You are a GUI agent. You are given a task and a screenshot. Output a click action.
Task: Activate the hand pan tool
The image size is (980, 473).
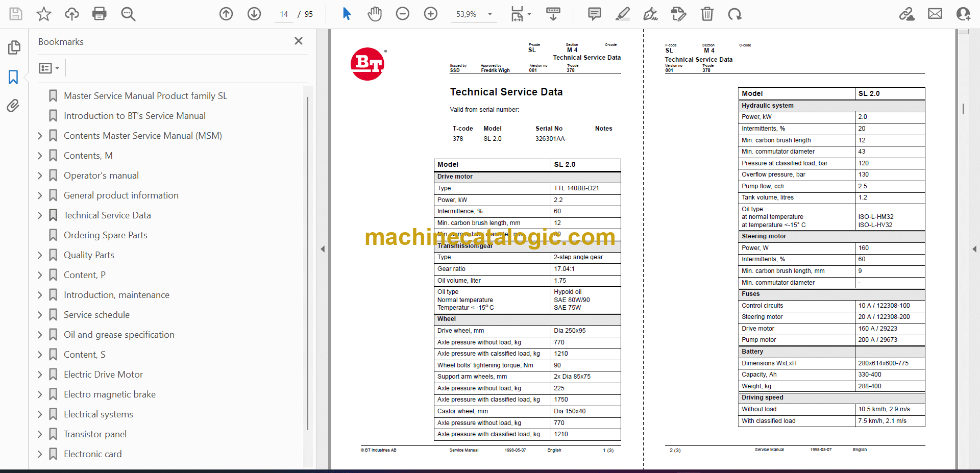pyautogui.click(x=375, y=14)
